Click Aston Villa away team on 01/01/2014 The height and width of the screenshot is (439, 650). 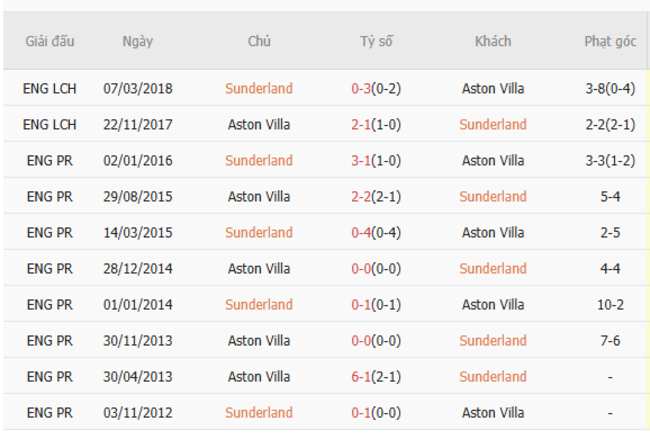(493, 304)
